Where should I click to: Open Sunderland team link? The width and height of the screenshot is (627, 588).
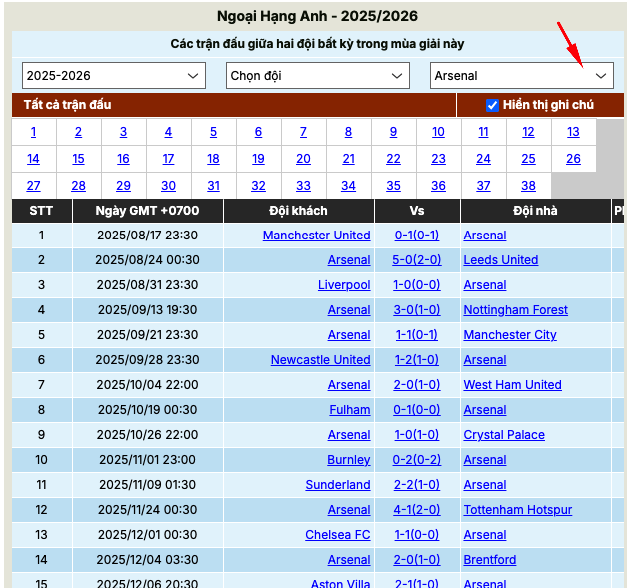[338, 485]
